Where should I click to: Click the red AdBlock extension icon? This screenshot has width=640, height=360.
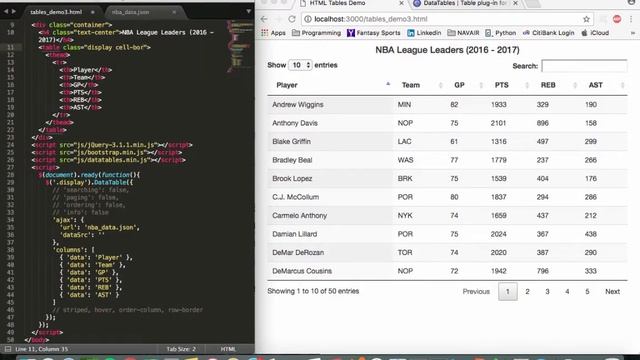click(x=617, y=19)
